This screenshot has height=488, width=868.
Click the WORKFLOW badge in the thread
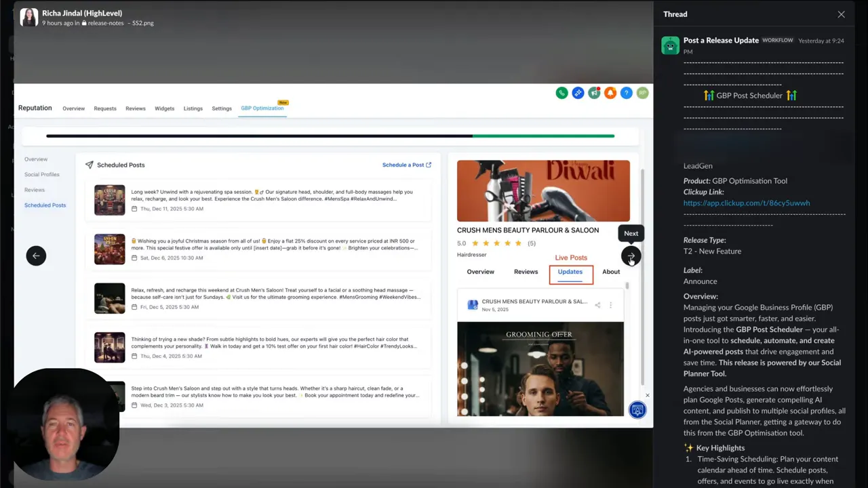pyautogui.click(x=778, y=41)
